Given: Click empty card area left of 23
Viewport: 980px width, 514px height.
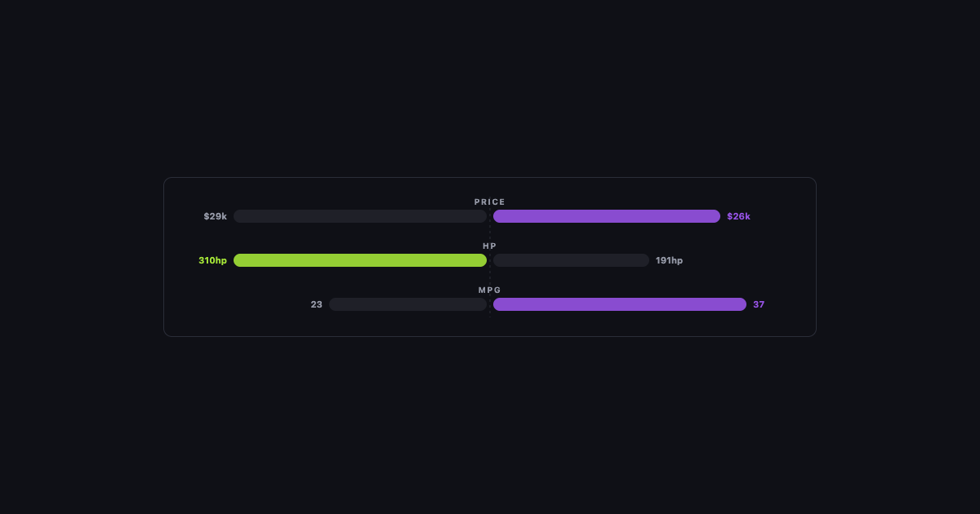Looking at the screenshot, I should (245, 304).
